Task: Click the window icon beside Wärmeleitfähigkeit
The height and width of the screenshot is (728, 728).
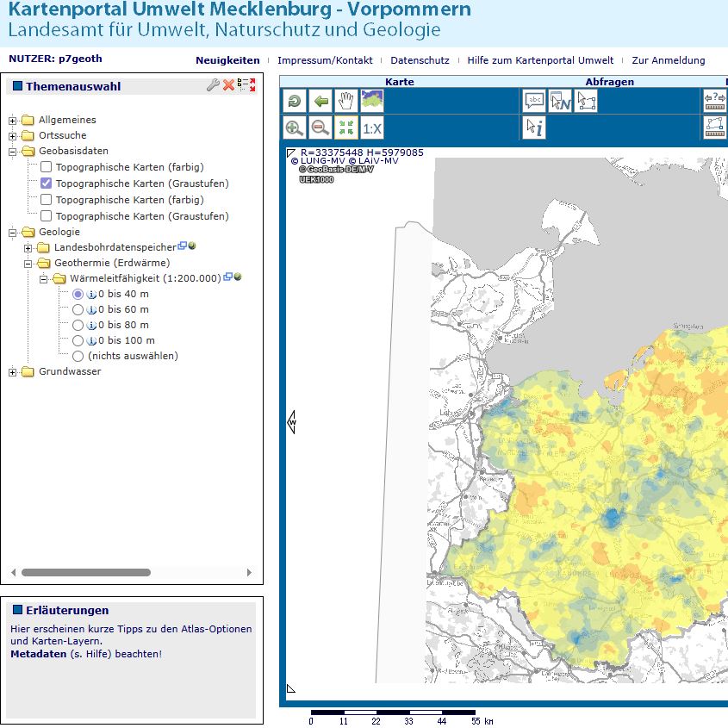Action: click(227, 277)
